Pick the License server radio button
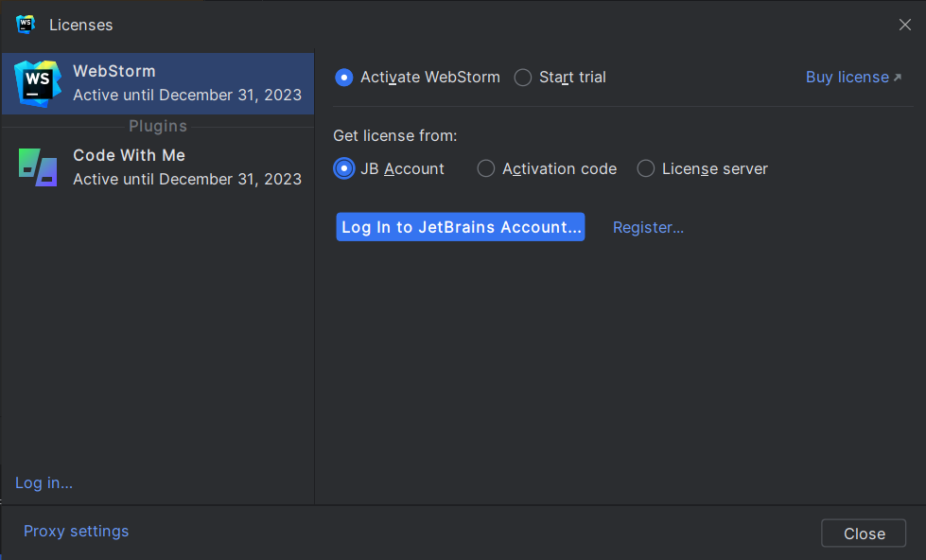 (646, 168)
